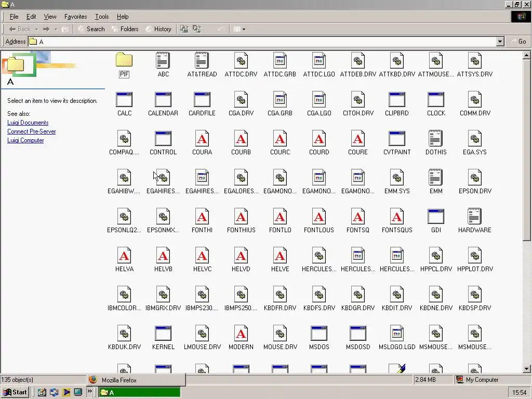
Task: Click the scrollbar down arrow
Action: (527, 369)
